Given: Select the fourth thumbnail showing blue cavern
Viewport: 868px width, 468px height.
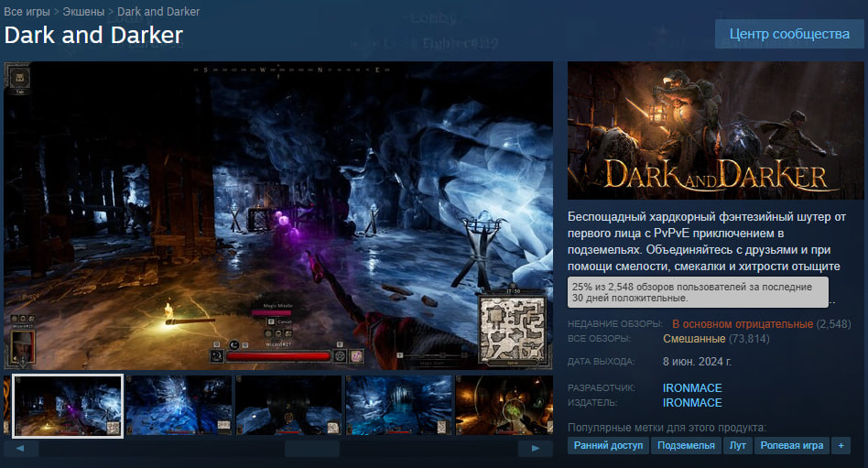Looking at the screenshot, I should pyautogui.click(x=398, y=405).
